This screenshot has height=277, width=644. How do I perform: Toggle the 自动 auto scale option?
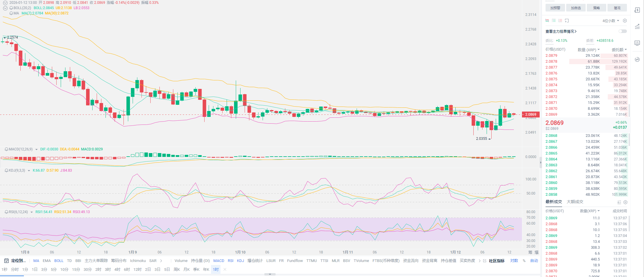pyautogui.click(x=534, y=261)
